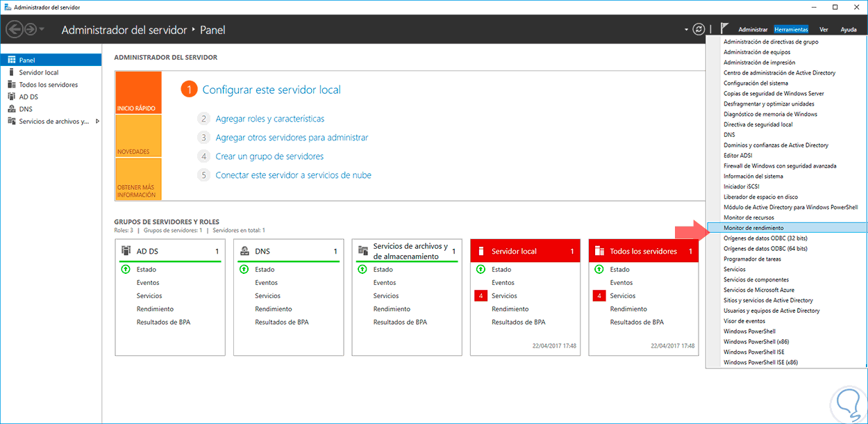Click the DNS tile header icon
This screenshot has width=868, height=424.
point(244,251)
